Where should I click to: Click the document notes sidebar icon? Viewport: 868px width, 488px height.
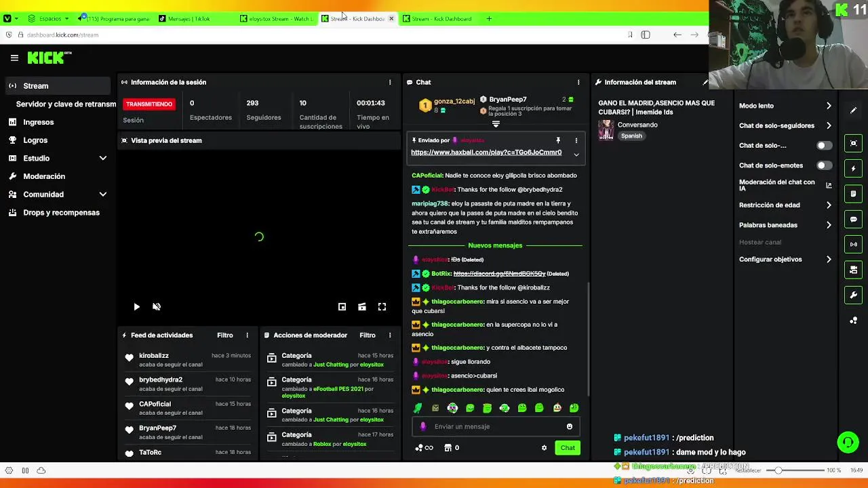[854, 194]
